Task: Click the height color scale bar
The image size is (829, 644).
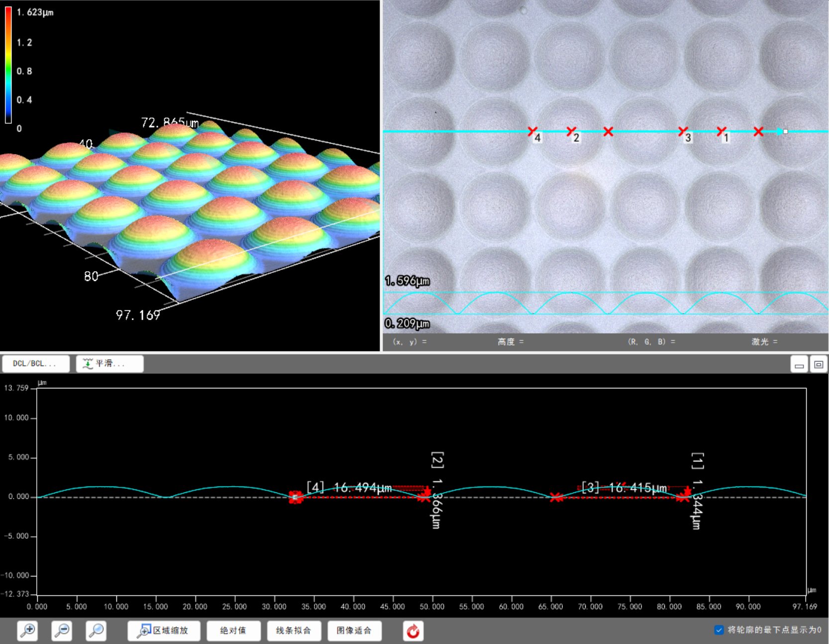Action: pos(8,65)
